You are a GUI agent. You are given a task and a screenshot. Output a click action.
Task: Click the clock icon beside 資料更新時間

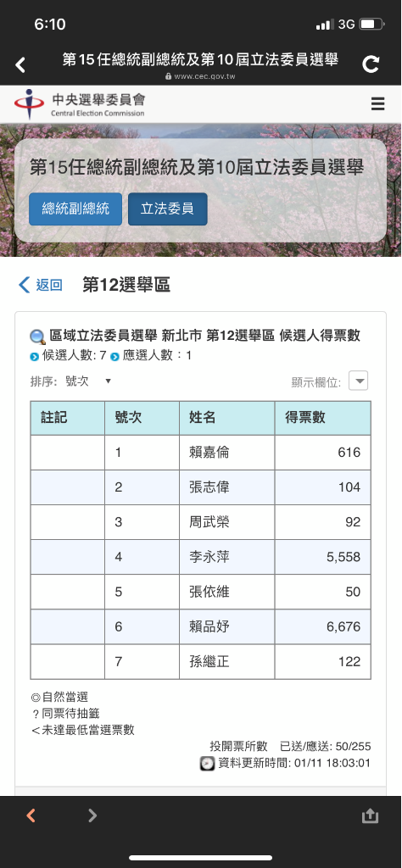[x=207, y=764]
